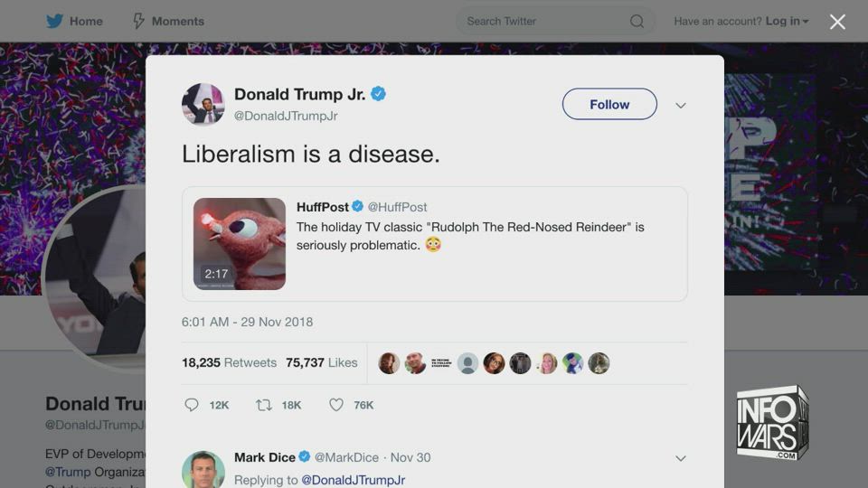
Task: Click the reply speech bubble icon
Action: tap(192, 405)
